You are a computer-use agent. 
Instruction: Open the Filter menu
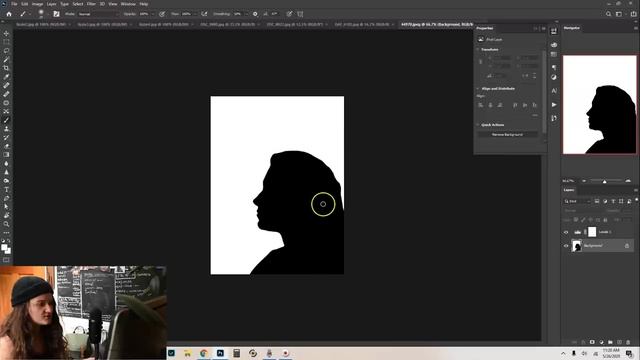91,4
